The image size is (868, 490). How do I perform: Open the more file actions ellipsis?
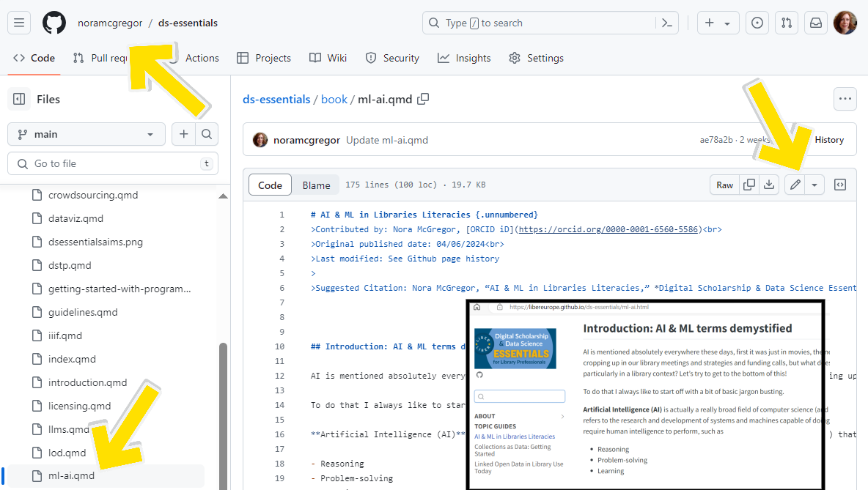click(x=845, y=99)
